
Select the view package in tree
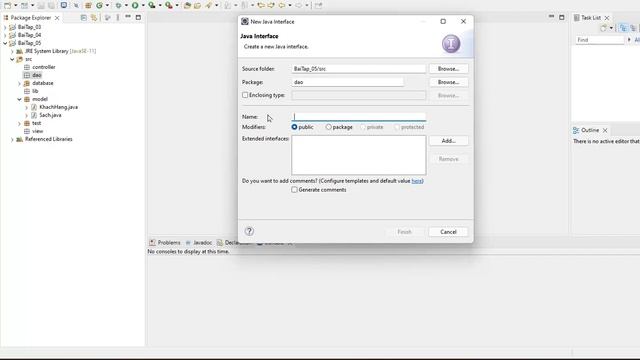(38, 131)
